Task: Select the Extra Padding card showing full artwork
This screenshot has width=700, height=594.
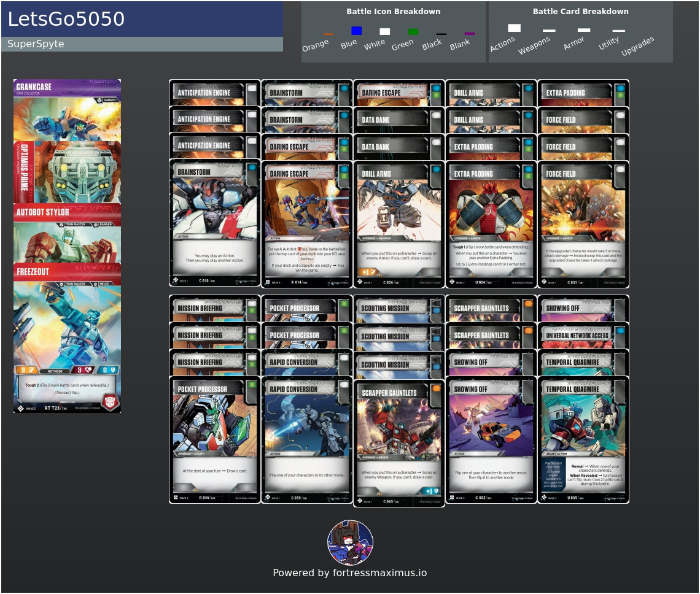Action: tap(491, 225)
